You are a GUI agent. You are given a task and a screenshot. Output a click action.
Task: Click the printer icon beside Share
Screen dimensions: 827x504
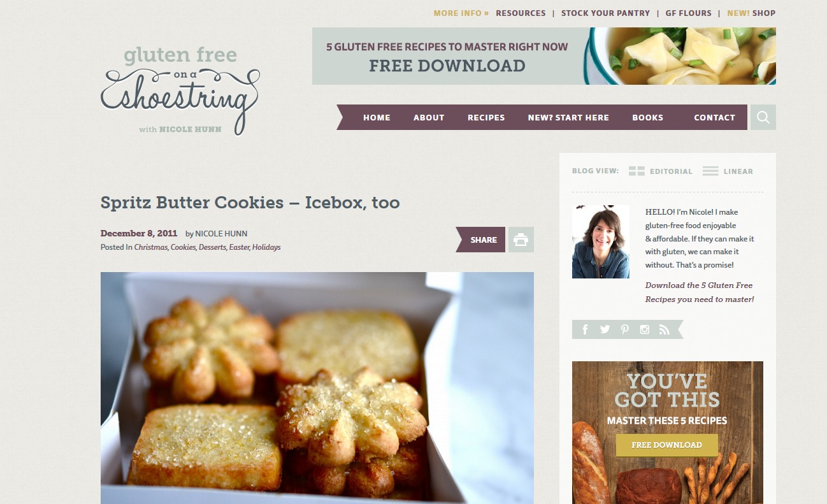click(521, 240)
